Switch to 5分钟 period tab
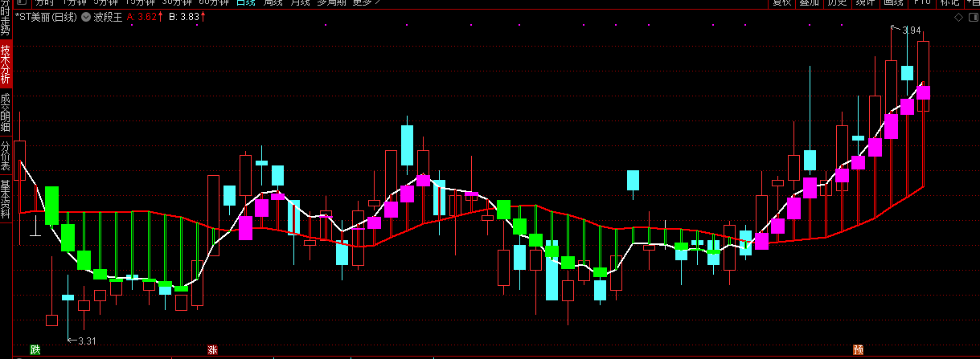Viewport: 980px width, 359px height. click(x=105, y=2)
